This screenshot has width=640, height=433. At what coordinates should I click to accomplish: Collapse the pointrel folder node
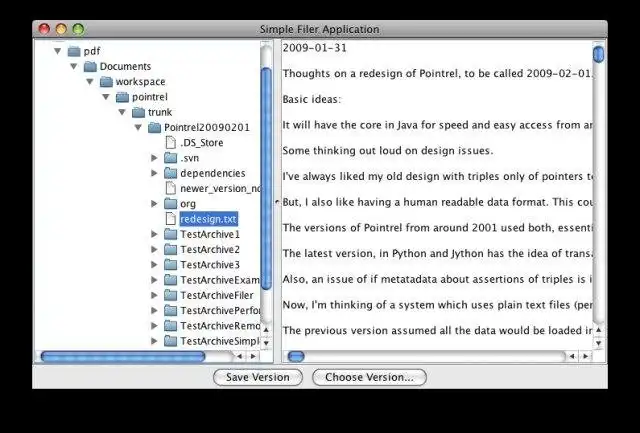point(106,97)
